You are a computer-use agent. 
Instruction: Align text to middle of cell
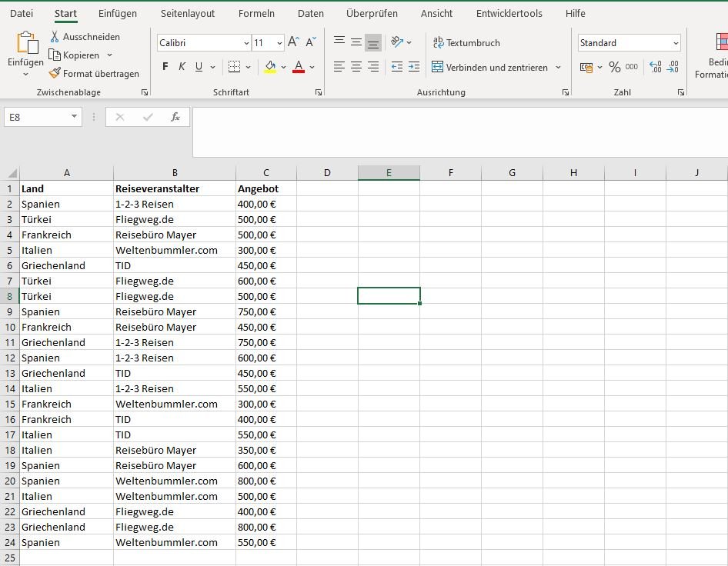pos(356,42)
